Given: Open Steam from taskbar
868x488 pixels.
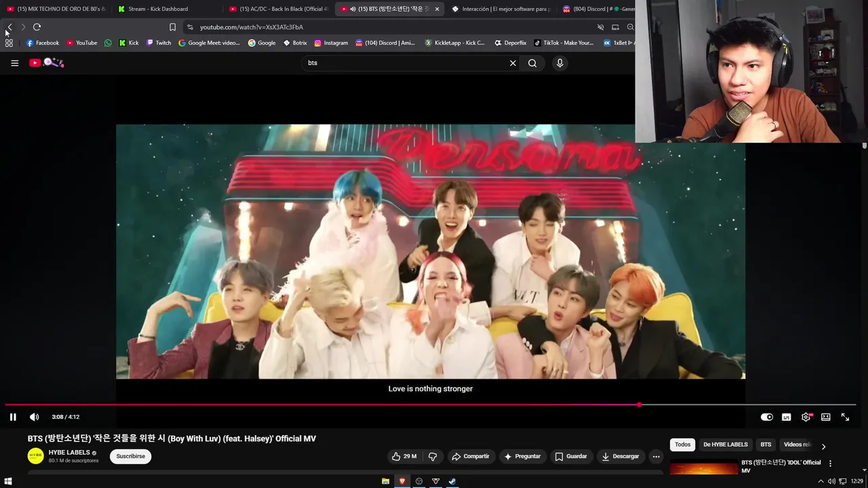Looking at the screenshot, I should [452, 481].
